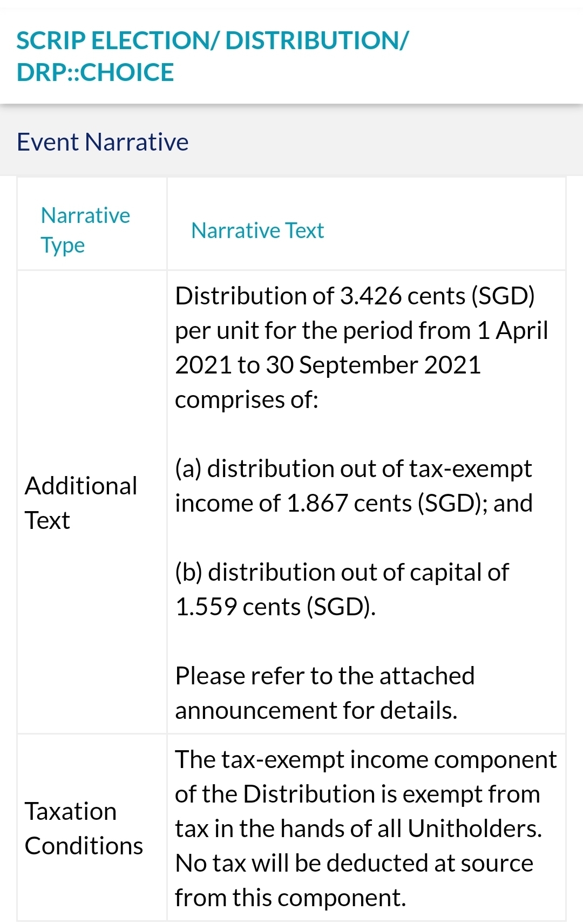Screen dimensions: 583x924
Task: Click the words "comprises of:"
Action: 247,400
